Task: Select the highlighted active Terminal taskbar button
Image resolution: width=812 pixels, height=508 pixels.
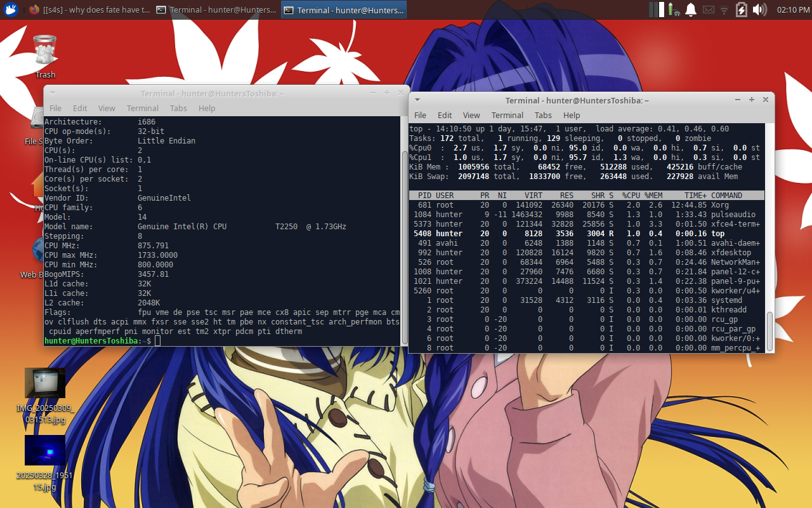Action: click(x=343, y=10)
